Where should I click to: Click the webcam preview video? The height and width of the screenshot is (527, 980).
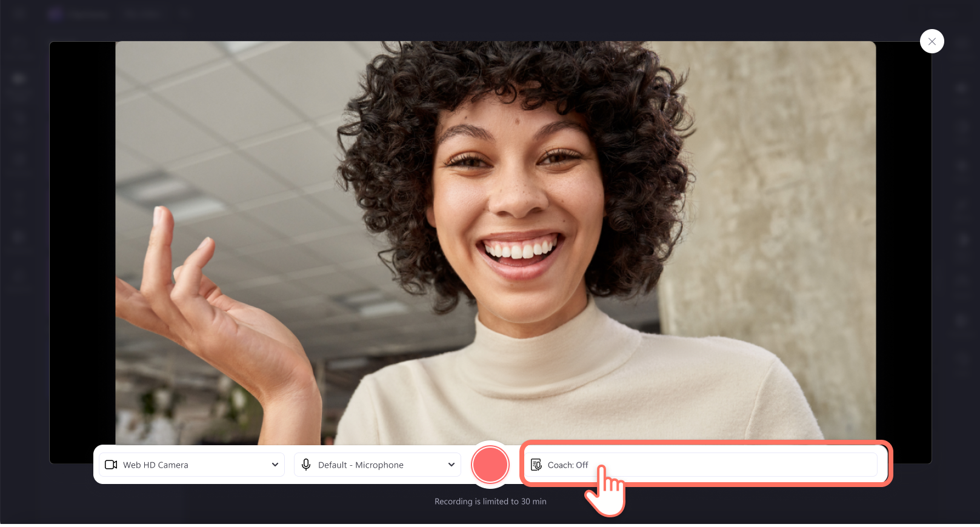[495, 242]
